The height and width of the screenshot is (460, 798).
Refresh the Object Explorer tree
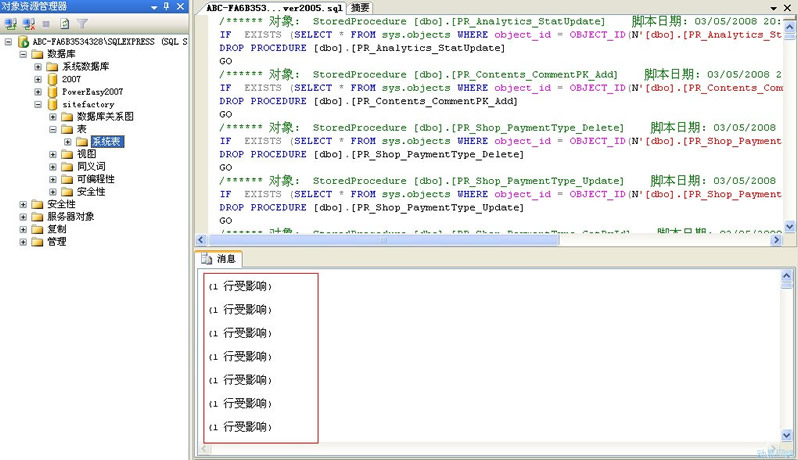65,23
